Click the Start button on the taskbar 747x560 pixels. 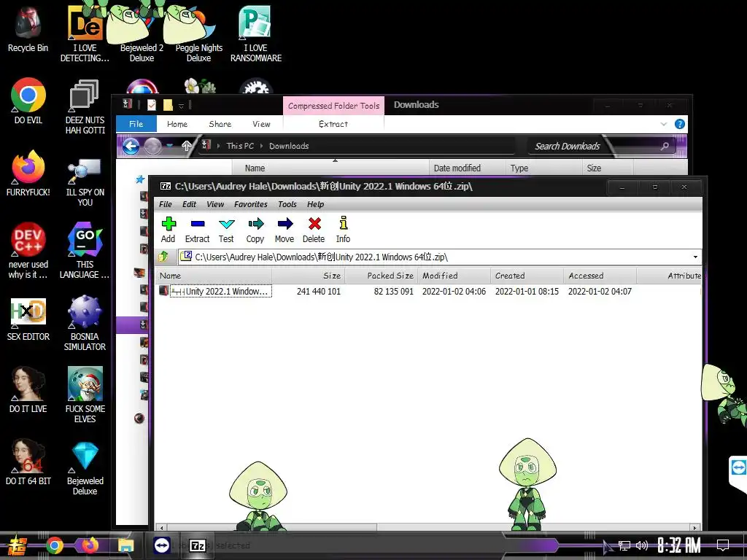tap(17, 545)
